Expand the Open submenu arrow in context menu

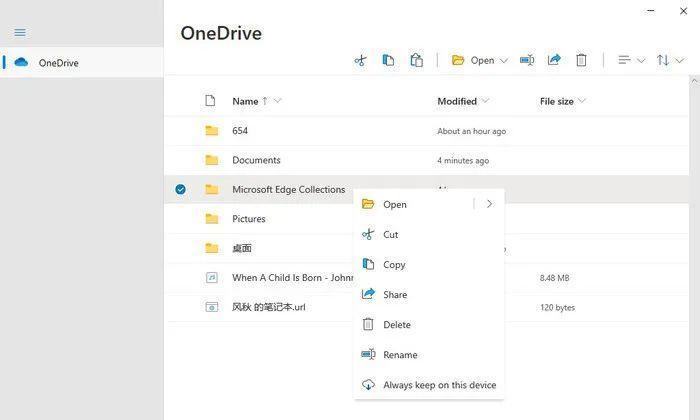tap(490, 204)
